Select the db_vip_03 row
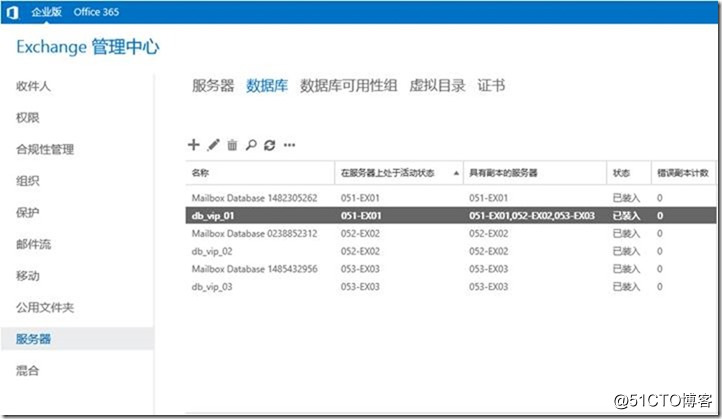Image resolution: width=722 pixels, height=419 pixels. coord(451,287)
